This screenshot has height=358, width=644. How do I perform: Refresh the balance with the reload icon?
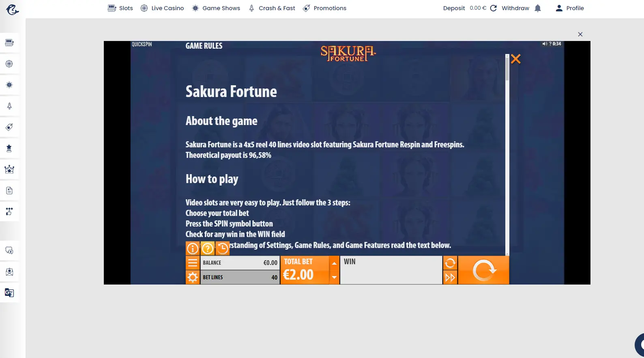click(494, 8)
